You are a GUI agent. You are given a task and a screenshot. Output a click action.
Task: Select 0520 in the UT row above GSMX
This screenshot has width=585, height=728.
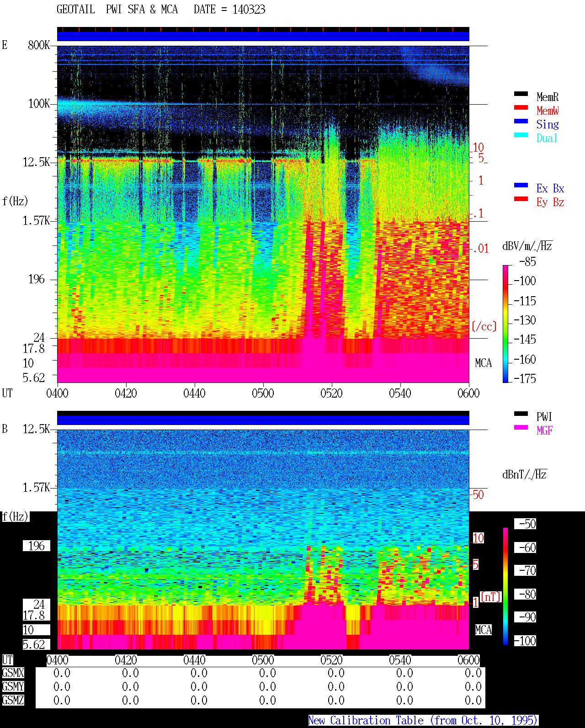(x=331, y=660)
